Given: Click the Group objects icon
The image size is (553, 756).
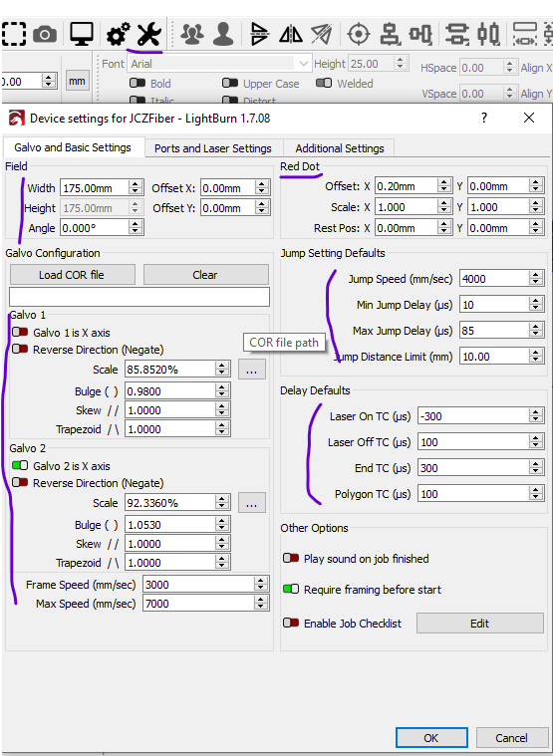Looking at the screenshot, I should (x=191, y=35).
